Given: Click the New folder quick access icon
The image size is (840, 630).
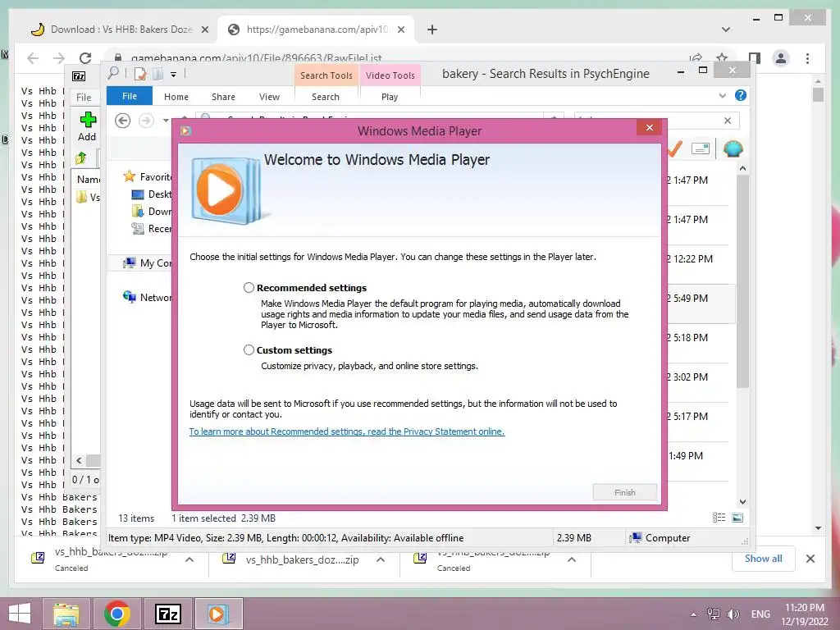Looking at the screenshot, I should tap(158, 74).
